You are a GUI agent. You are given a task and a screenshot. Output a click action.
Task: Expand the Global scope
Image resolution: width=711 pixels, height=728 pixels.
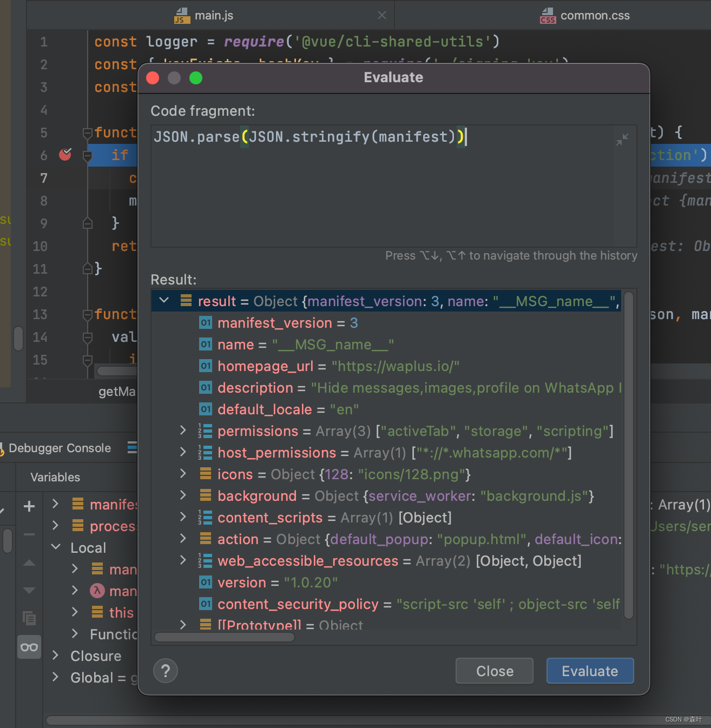tap(55, 677)
